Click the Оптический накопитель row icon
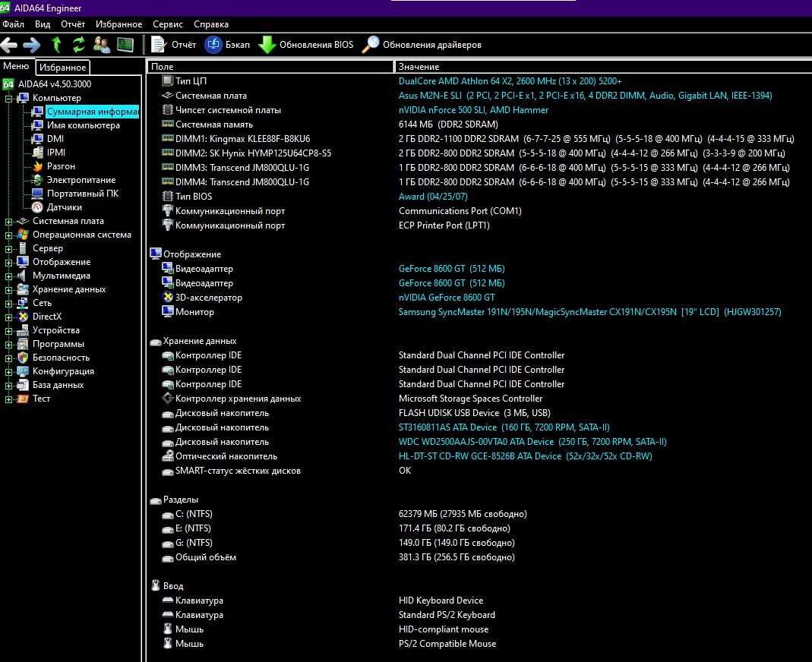The width and height of the screenshot is (812, 662). [167, 456]
